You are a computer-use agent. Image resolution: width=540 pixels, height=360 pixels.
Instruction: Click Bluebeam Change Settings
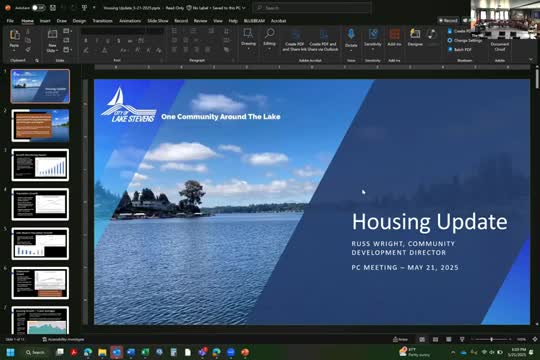(x=464, y=40)
